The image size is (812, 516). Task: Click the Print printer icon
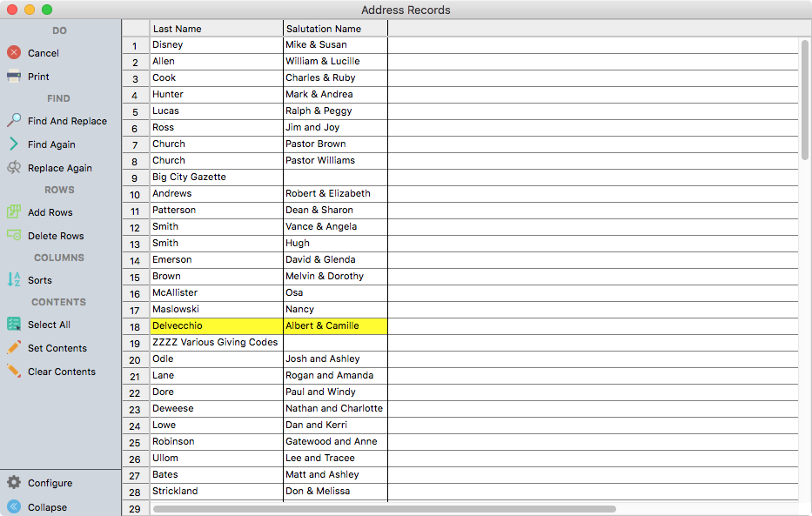14,77
